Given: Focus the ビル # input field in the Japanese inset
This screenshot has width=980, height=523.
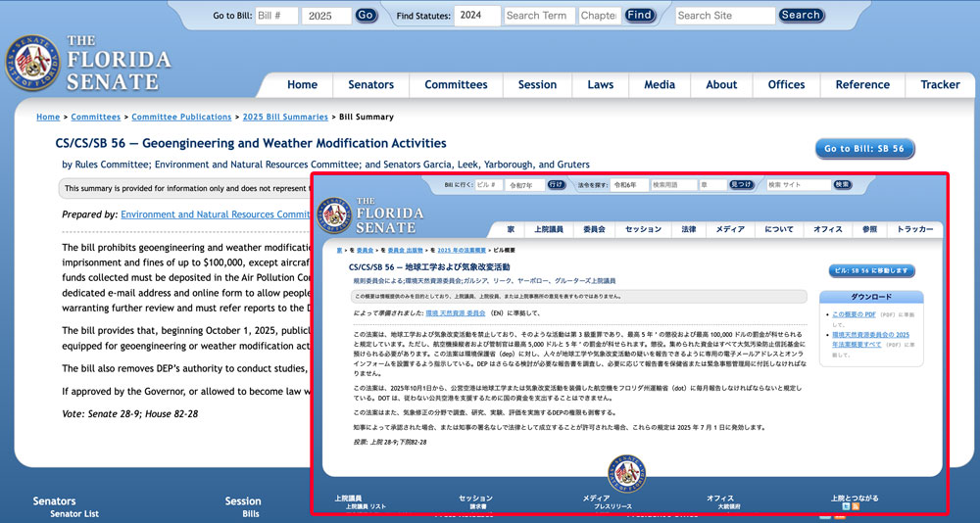Looking at the screenshot, I should click(x=489, y=185).
